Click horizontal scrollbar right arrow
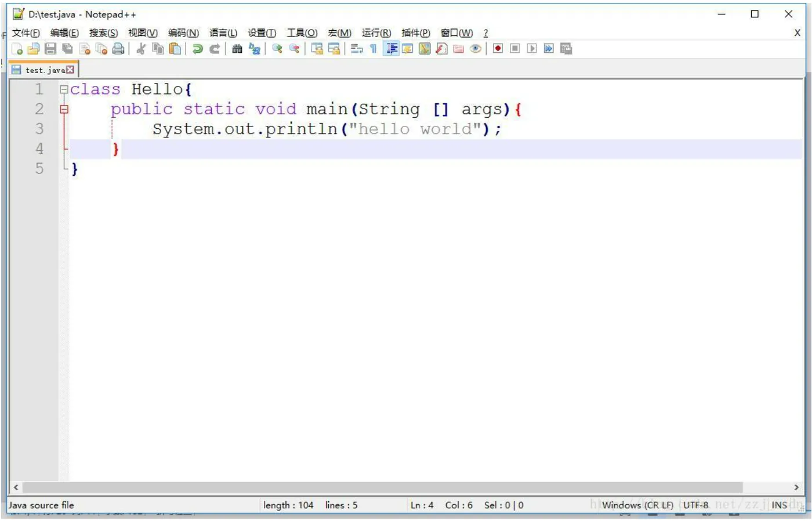The image size is (812, 521). pyautogui.click(x=796, y=488)
